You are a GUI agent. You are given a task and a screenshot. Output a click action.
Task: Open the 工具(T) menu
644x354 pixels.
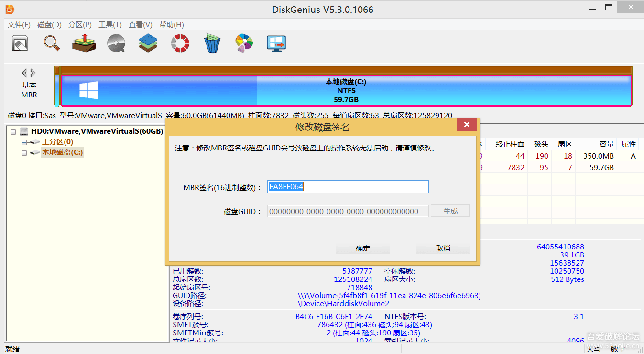coord(110,24)
